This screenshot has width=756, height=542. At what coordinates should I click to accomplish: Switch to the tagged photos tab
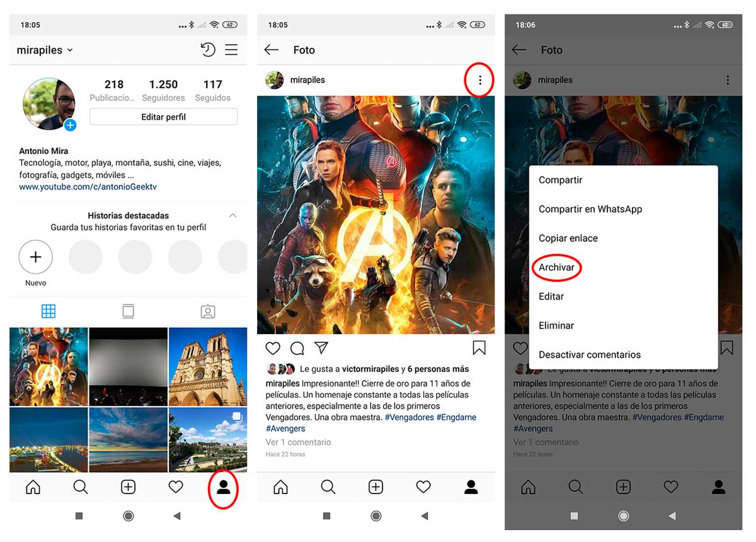tap(208, 311)
